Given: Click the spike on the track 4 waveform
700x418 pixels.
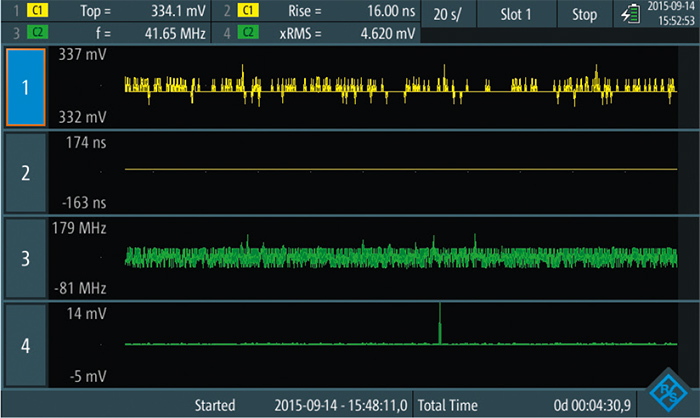Looking at the screenshot, I should pyautogui.click(x=439, y=322).
